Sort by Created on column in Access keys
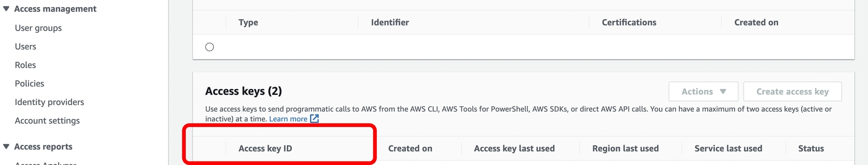This screenshot has width=868, height=165. coord(410,148)
